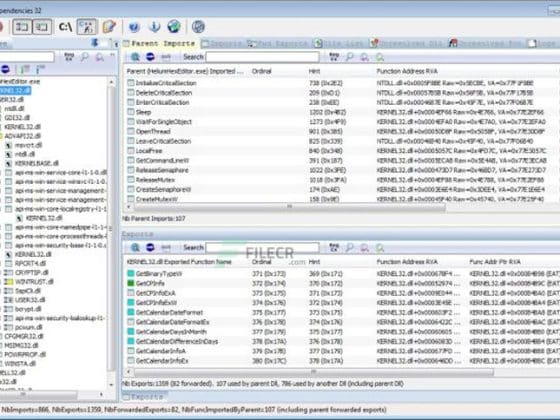Screen dimensions: 560x420
Task: Click the find magnifier after Parent Imports regex icon
Action: (350, 57)
